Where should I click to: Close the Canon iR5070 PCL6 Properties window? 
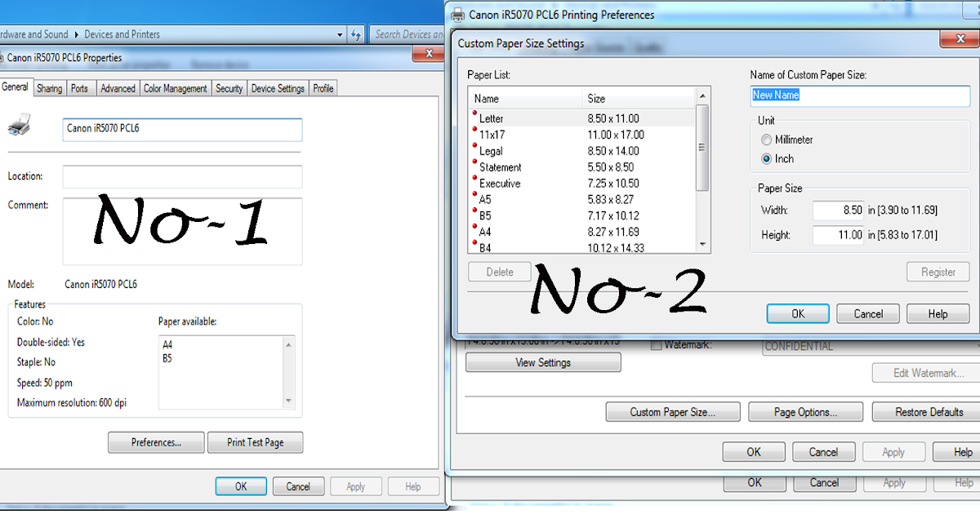pos(428,54)
